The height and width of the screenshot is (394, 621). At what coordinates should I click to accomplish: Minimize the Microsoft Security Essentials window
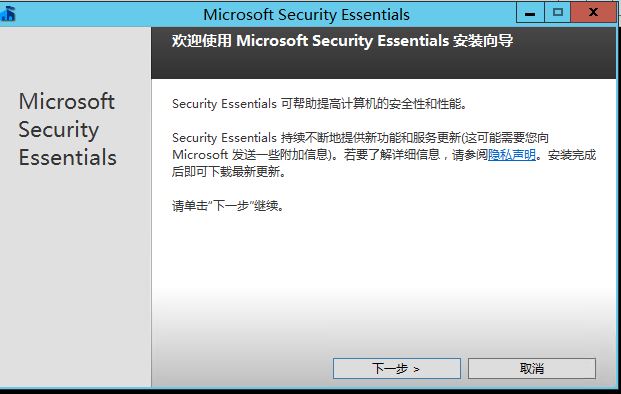(530, 13)
